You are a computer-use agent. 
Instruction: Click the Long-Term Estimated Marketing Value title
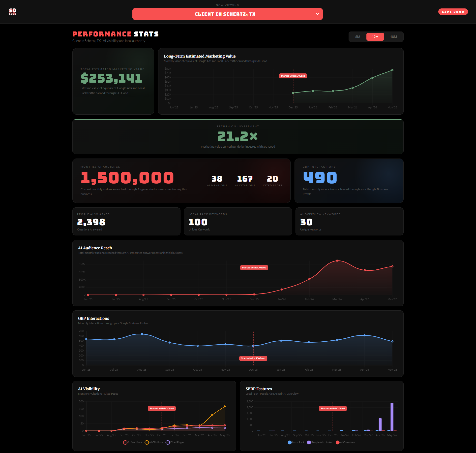[200, 56]
